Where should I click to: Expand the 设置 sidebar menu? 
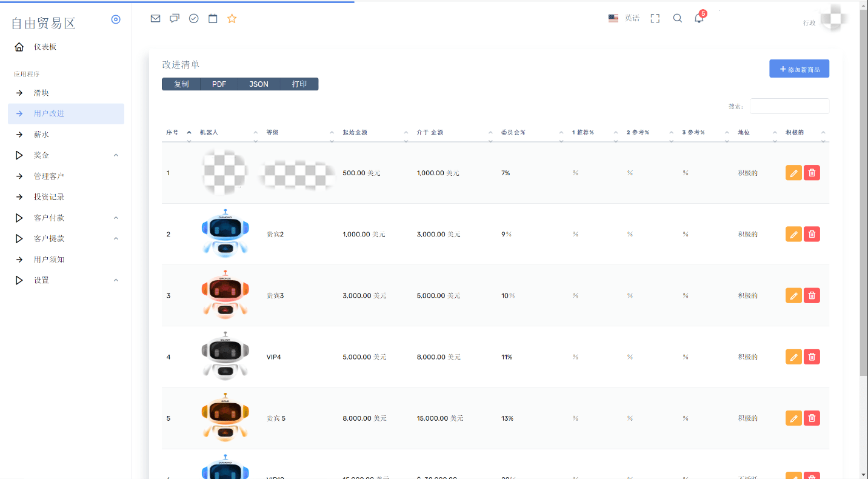[x=65, y=280]
